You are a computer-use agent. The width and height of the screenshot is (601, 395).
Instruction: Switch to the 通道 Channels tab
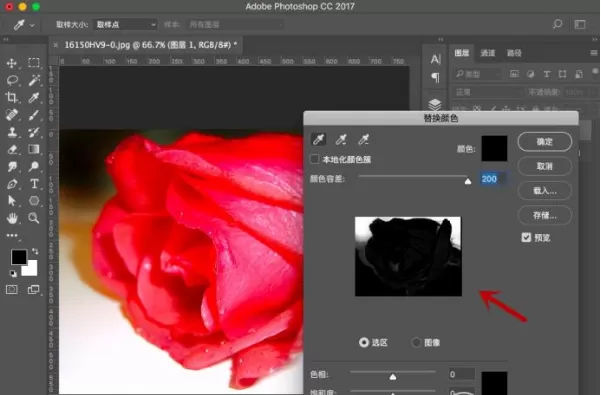(488, 53)
